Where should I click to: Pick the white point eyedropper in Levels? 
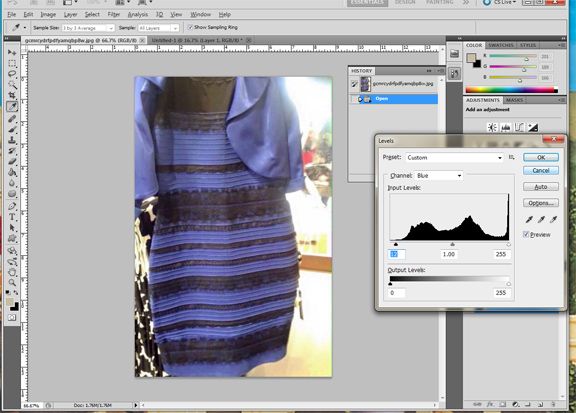[553, 219]
